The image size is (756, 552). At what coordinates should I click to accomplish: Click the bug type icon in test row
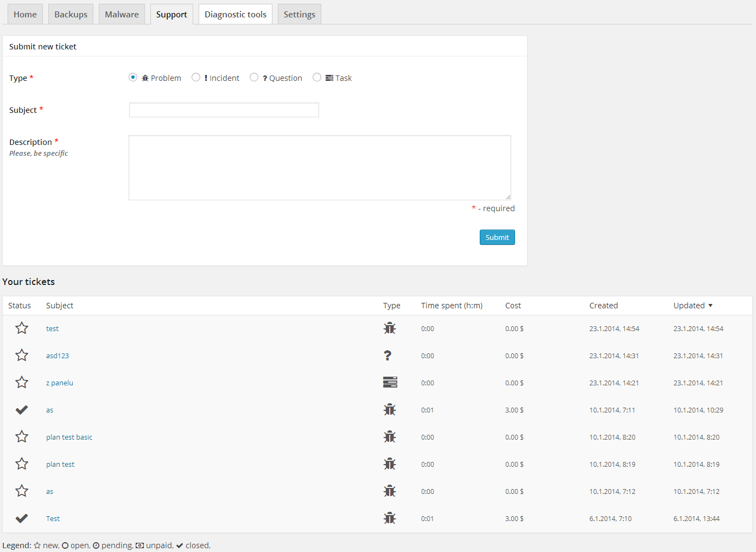(x=390, y=328)
